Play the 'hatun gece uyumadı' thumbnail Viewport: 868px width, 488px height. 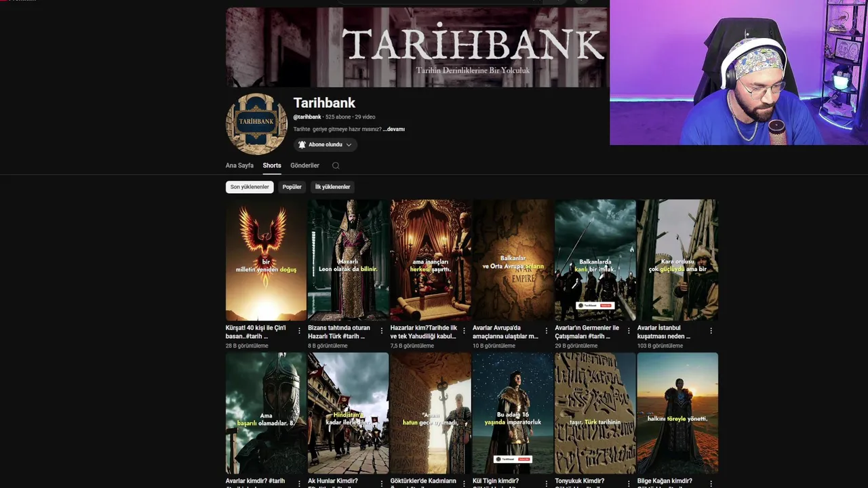coord(431,413)
